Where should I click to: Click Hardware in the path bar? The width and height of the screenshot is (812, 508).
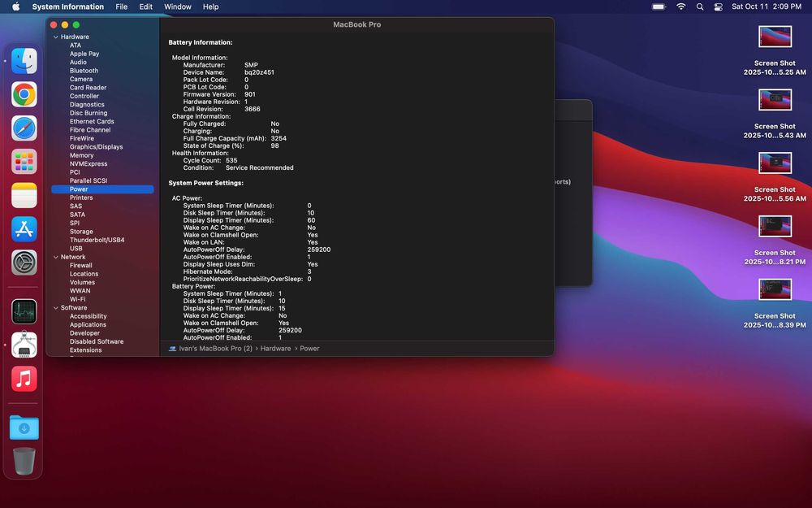pos(275,349)
